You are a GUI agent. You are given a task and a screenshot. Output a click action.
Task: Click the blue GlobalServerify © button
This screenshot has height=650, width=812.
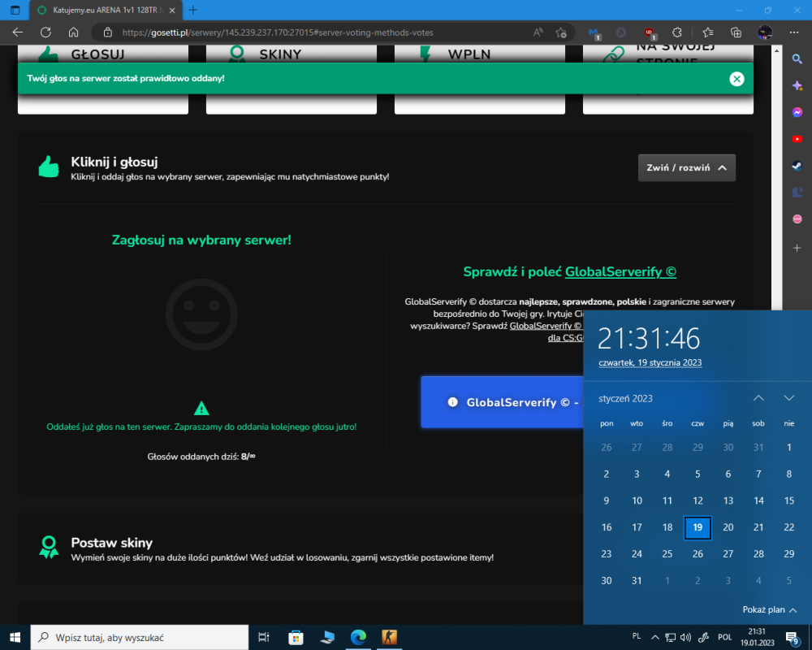(x=503, y=402)
